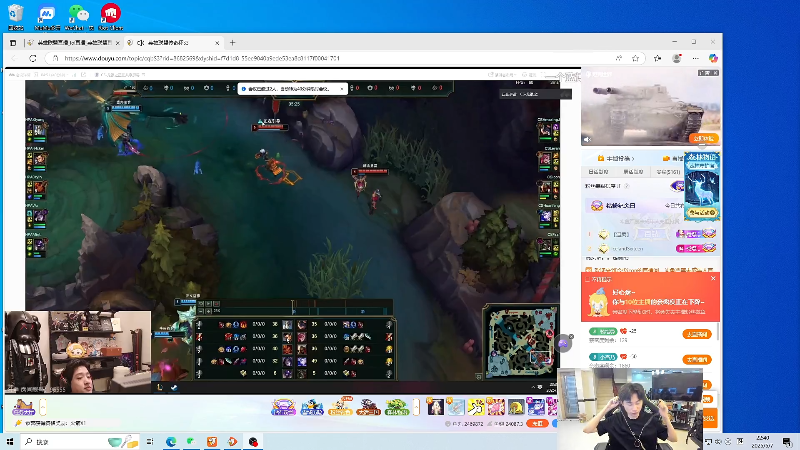Open the taskbar notification center icon
Screen dimensions: 800x450
click(x=787, y=442)
